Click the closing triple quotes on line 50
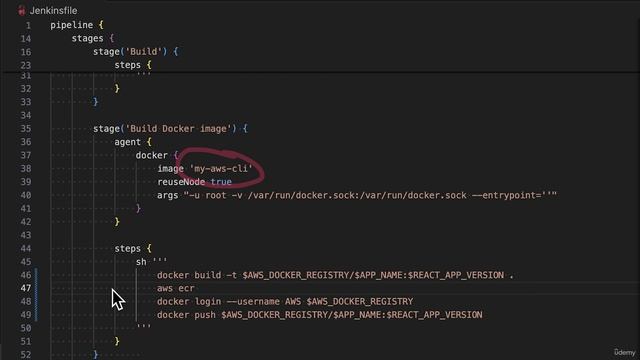Viewport: 640px width, 360px height. (144, 327)
